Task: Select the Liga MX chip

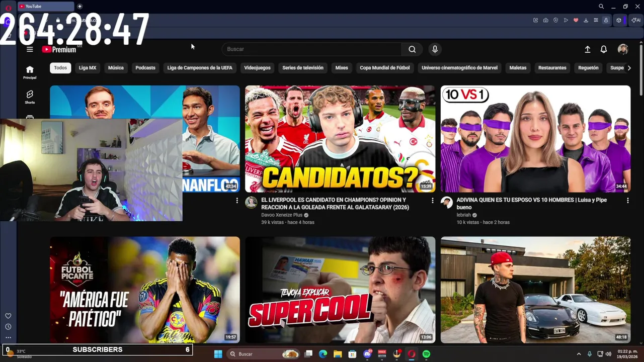Action: 88,68
